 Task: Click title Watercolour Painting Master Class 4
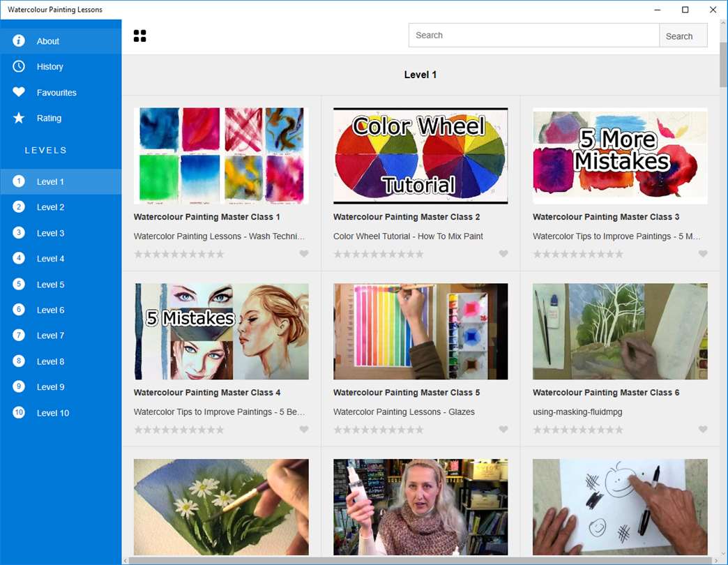pos(207,392)
